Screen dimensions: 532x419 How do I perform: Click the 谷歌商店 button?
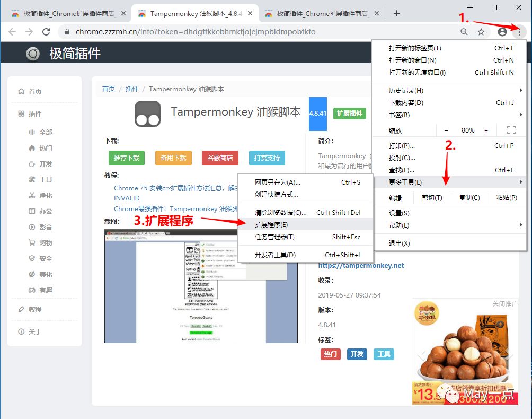click(220, 158)
